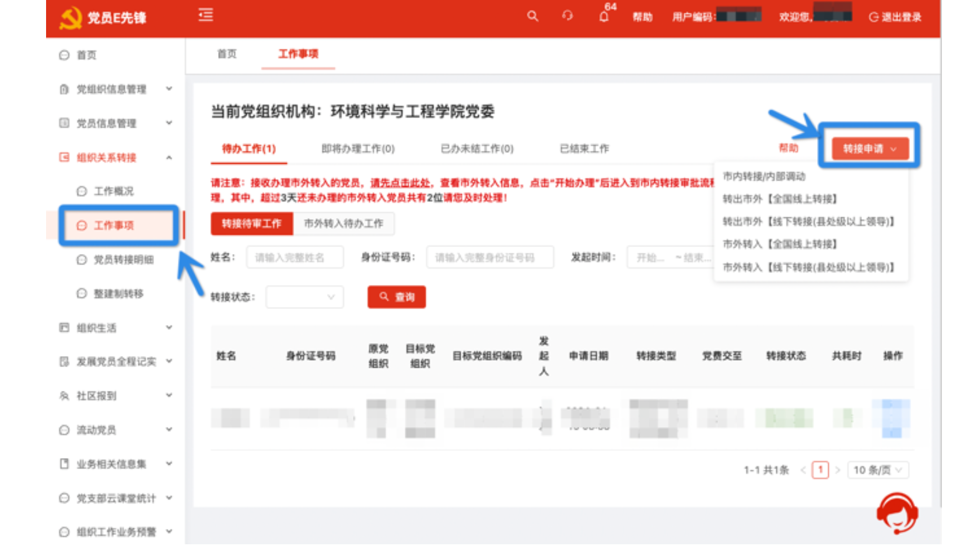This screenshot has height=560, width=953.
Task: Click the 身份证号码 input field
Action: tap(489, 258)
